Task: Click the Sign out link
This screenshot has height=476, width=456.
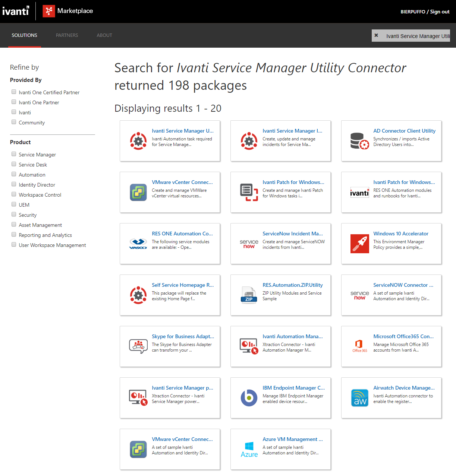Action: click(x=440, y=12)
